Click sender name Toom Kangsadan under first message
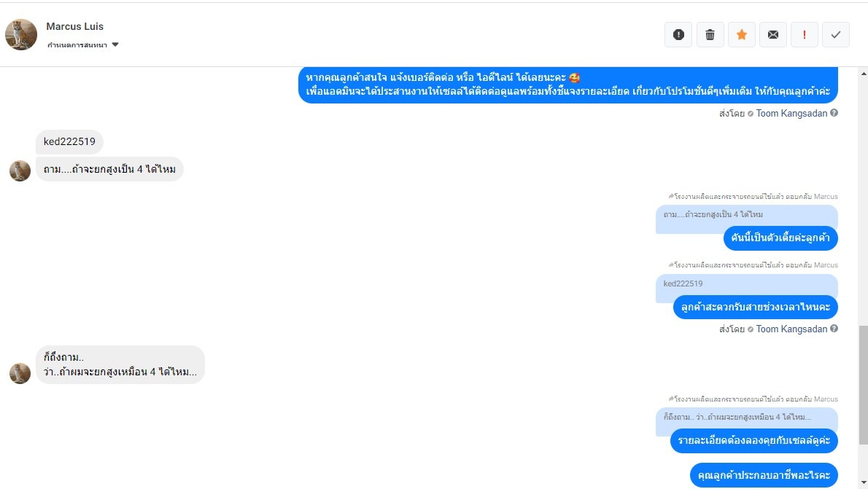This screenshot has width=868, height=497. pos(791,114)
